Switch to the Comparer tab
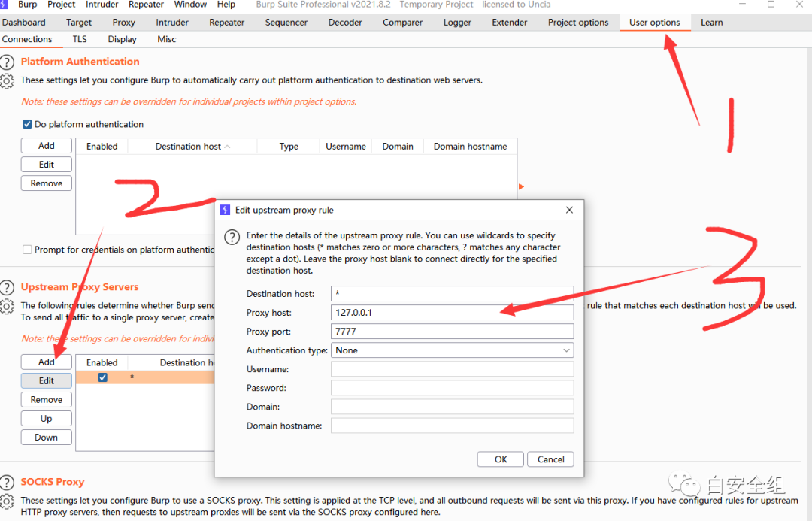The height and width of the screenshot is (521, 812). [402, 23]
